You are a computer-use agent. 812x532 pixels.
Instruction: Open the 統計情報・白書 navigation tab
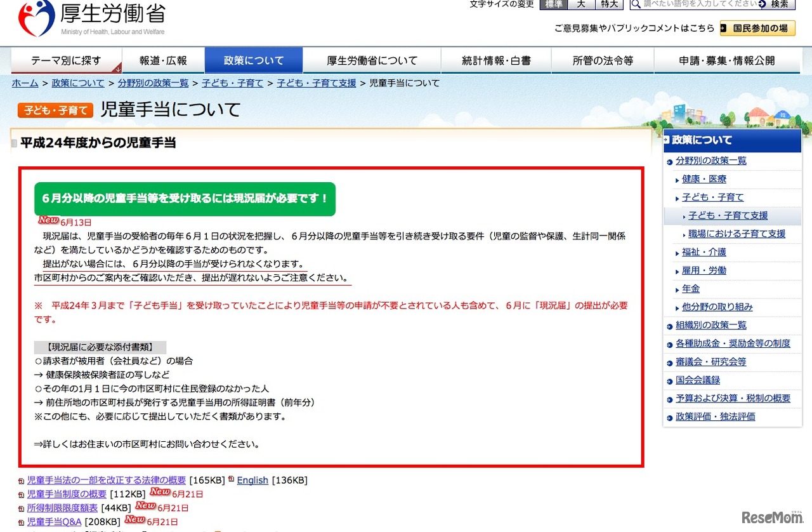[x=497, y=61]
